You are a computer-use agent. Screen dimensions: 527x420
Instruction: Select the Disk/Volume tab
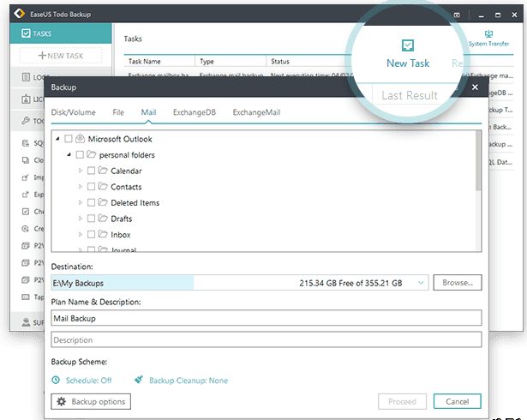74,112
